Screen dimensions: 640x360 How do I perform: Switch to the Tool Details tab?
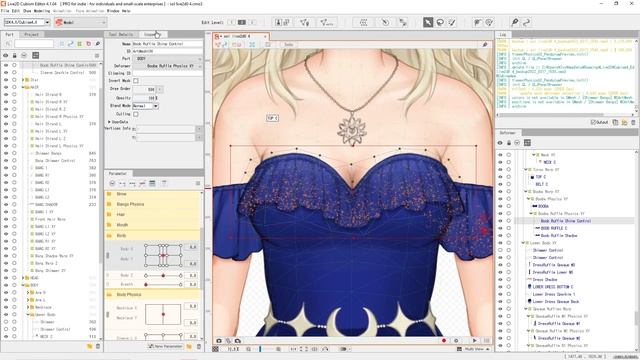point(121,35)
